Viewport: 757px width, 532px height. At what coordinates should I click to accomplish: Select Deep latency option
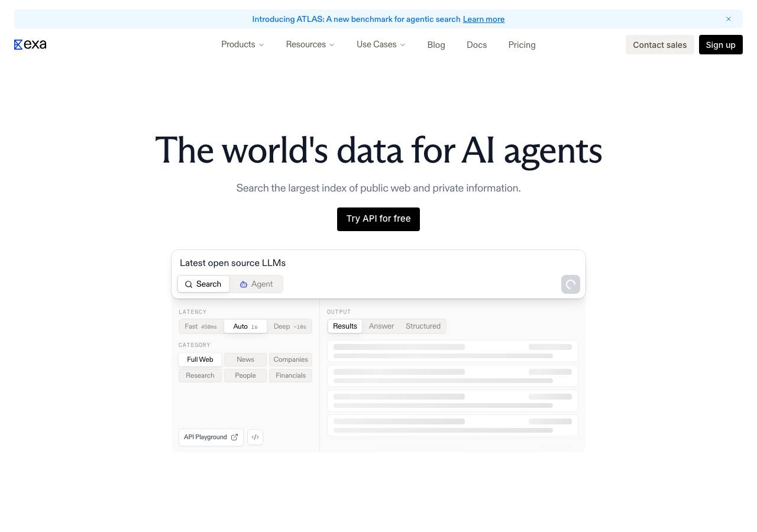pos(290,326)
